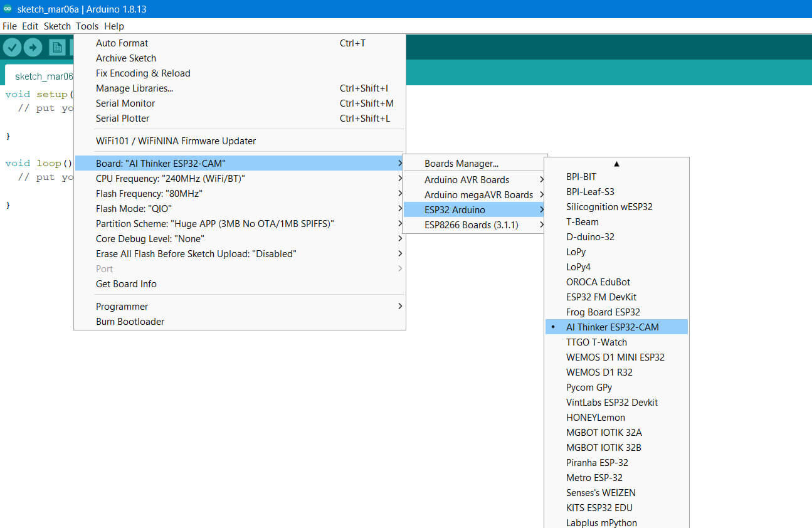Expand the ESP8266 Boards (3.1.1) submenu
The height and width of the screenshot is (528, 812).
(x=472, y=224)
